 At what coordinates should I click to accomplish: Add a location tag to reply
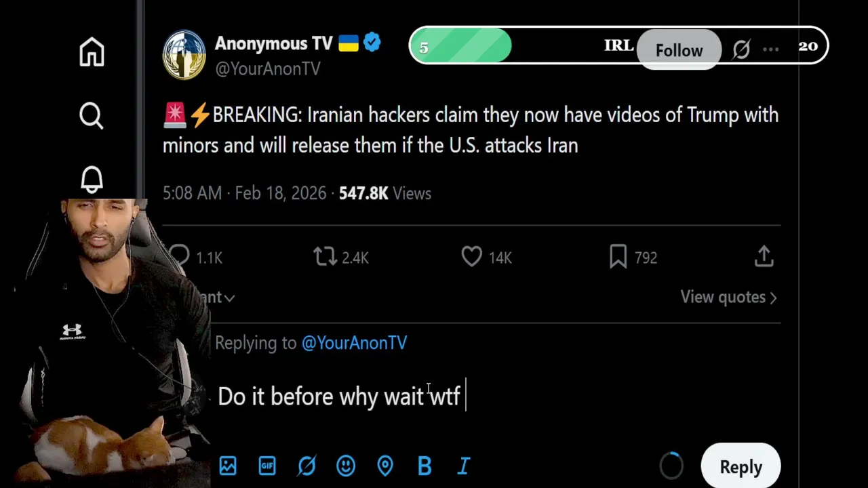[385, 466]
